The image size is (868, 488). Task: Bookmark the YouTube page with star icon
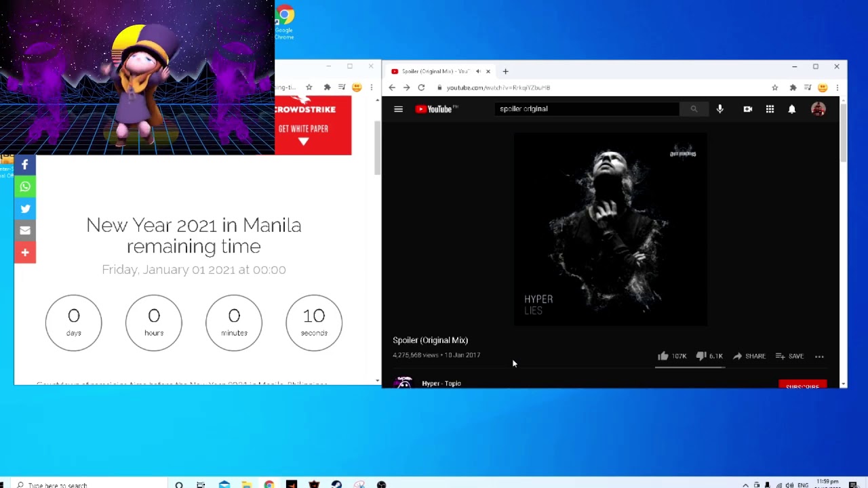click(775, 87)
